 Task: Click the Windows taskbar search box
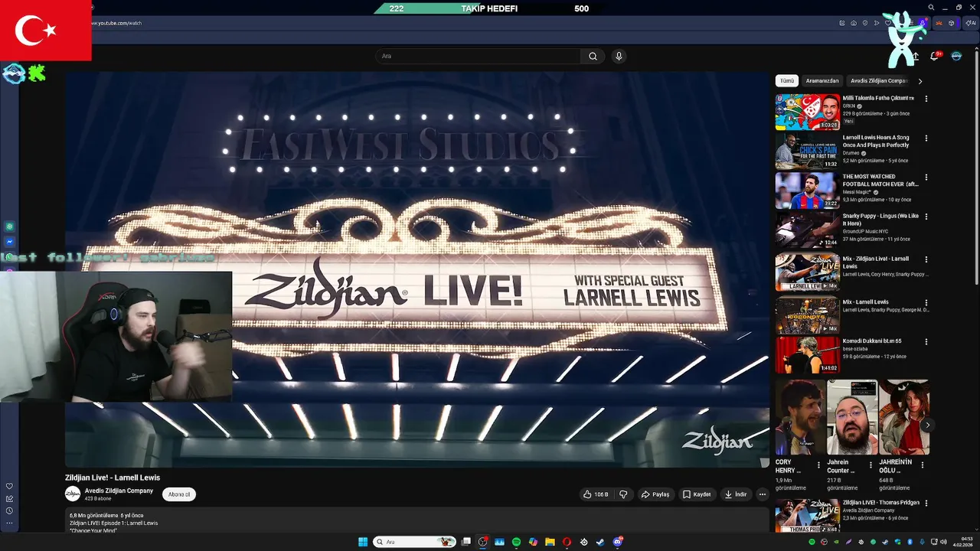click(x=415, y=542)
